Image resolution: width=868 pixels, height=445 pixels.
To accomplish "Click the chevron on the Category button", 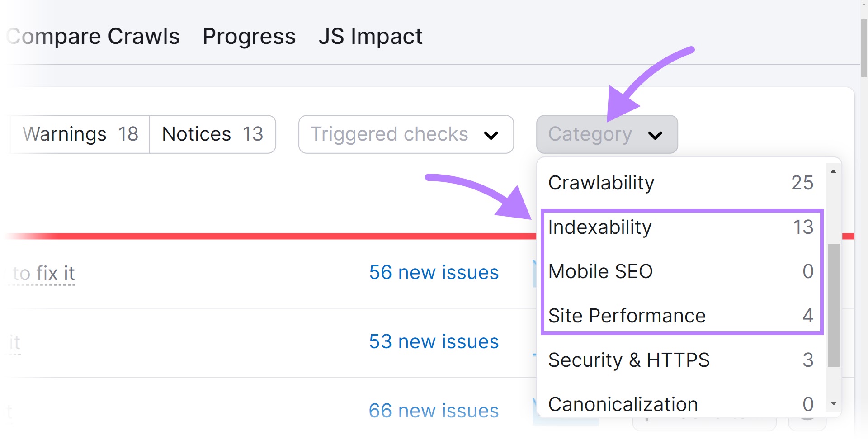I will pyautogui.click(x=656, y=135).
